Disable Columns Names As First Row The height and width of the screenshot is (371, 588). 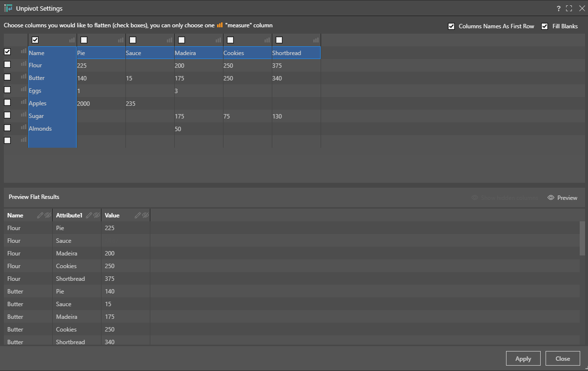451,26
